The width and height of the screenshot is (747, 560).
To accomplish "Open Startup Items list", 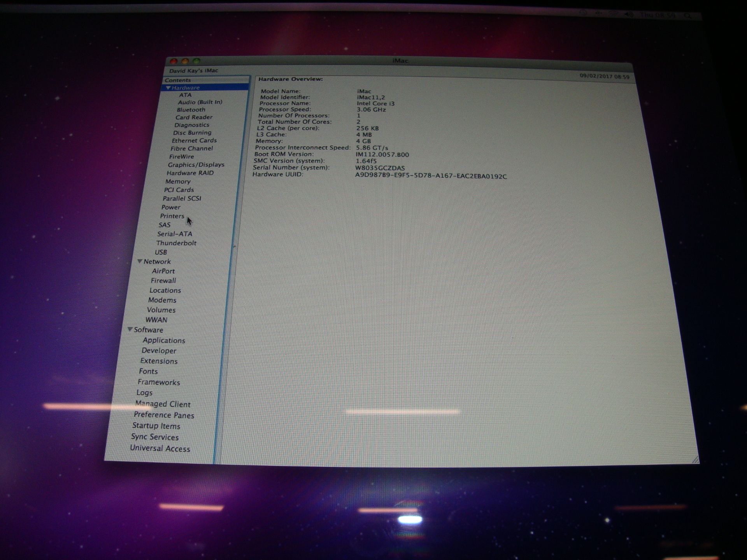I will point(156,426).
